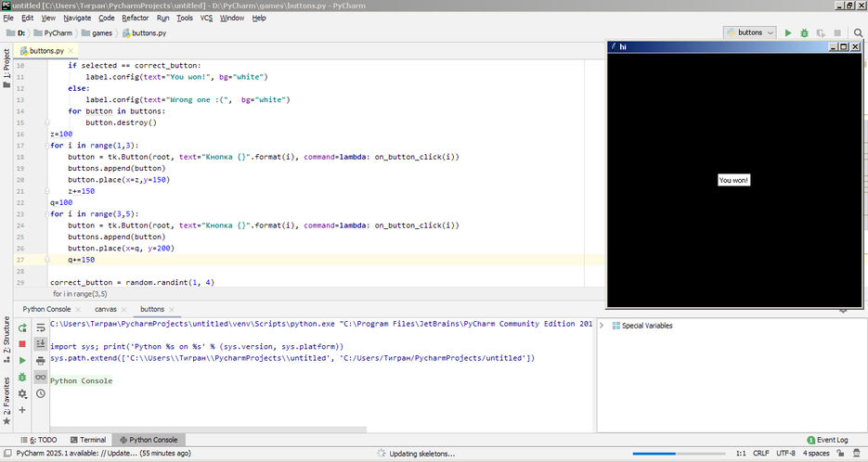
Task: Click the games folder breadcrumb
Action: 97,32
